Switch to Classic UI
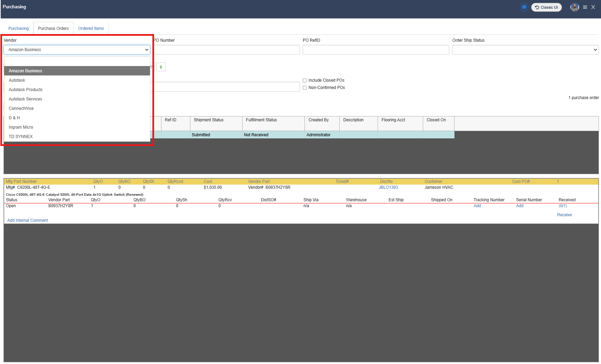 (x=546, y=7)
